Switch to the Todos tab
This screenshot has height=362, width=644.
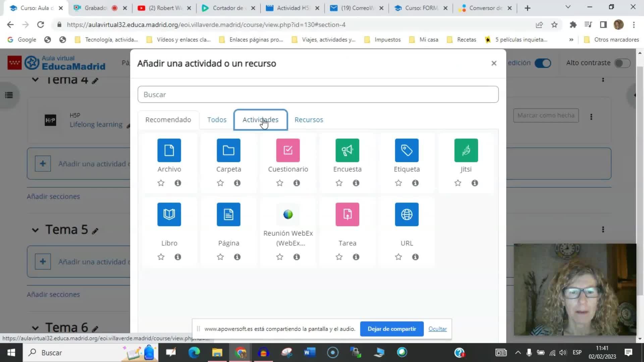pos(217,120)
